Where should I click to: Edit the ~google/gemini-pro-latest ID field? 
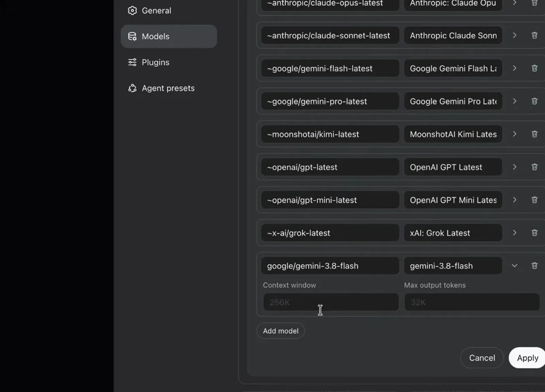[x=330, y=101]
